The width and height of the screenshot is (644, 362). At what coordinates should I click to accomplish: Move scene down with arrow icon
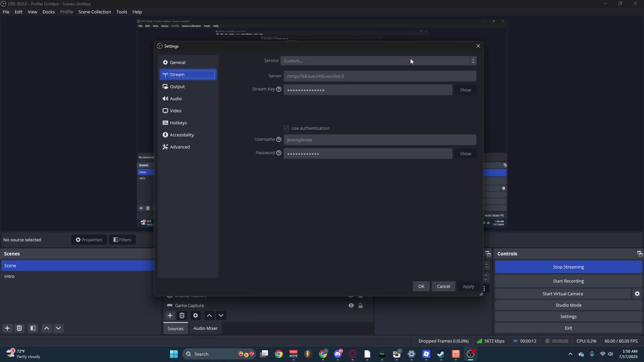pos(58,328)
